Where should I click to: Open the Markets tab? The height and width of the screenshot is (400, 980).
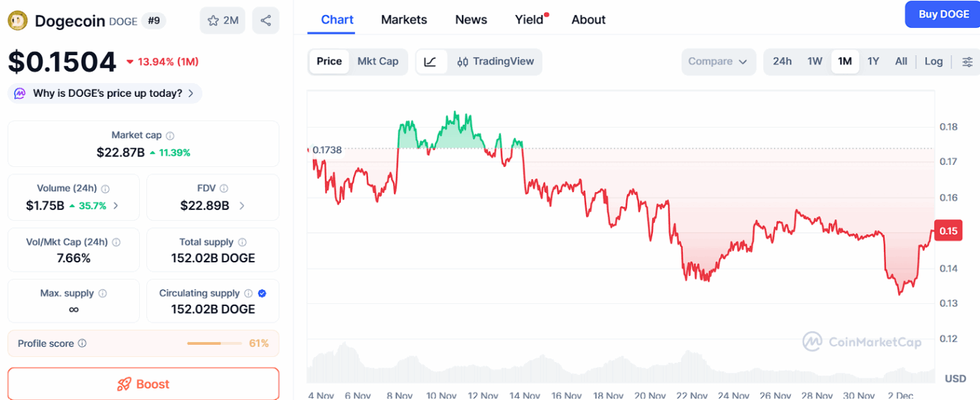coord(404,20)
